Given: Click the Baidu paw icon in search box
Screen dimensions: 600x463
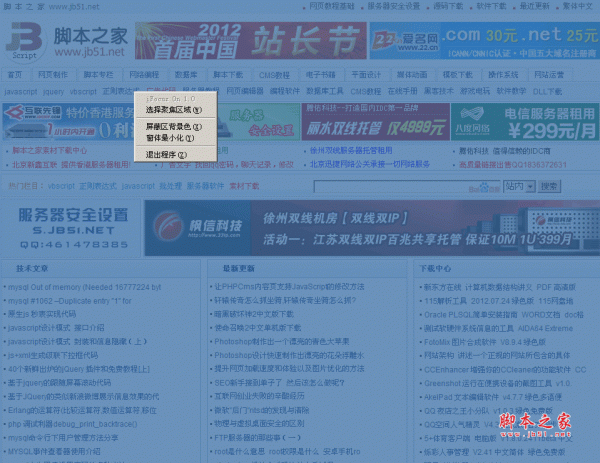Looking at the screenshot, I should [x=484, y=187].
